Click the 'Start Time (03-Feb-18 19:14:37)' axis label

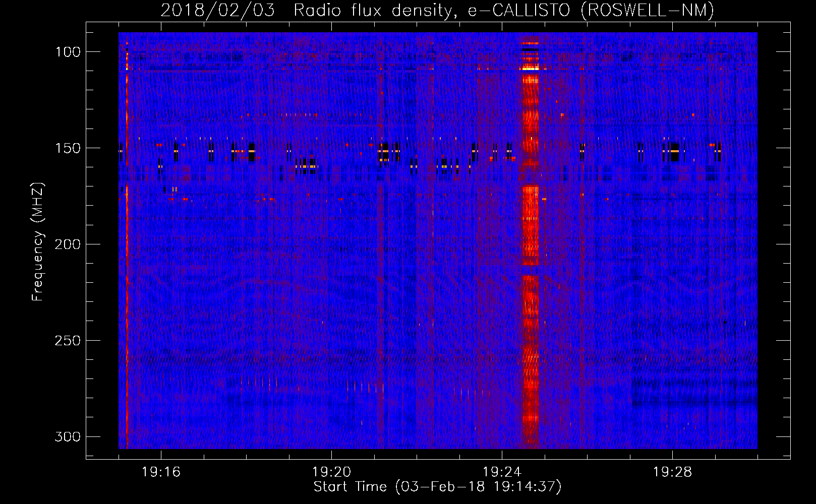click(437, 487)
